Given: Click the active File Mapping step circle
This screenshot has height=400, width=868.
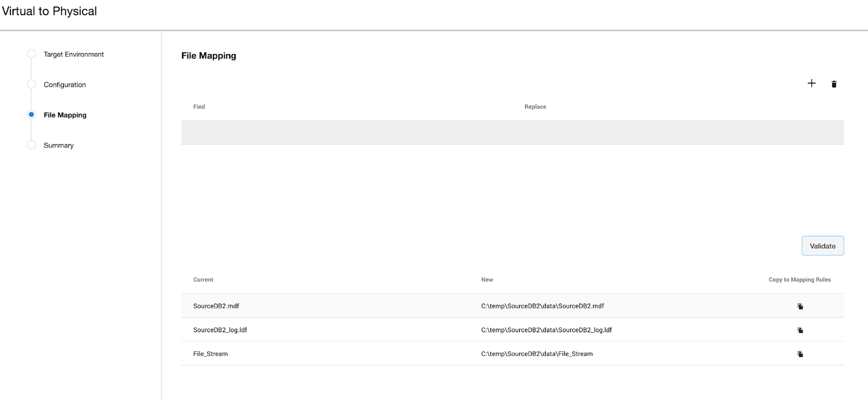Looking at the screenshot, I should pyautogui.click(x=31, y=115).
